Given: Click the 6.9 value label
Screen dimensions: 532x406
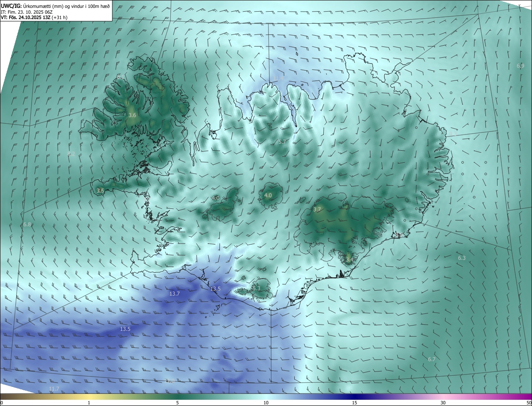Looking at the screenshot, I should tap(520, 66).
